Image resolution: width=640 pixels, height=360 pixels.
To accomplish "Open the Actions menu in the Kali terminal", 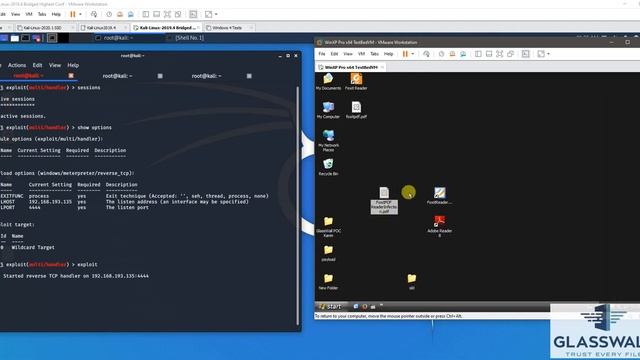I will click(17, 65).
